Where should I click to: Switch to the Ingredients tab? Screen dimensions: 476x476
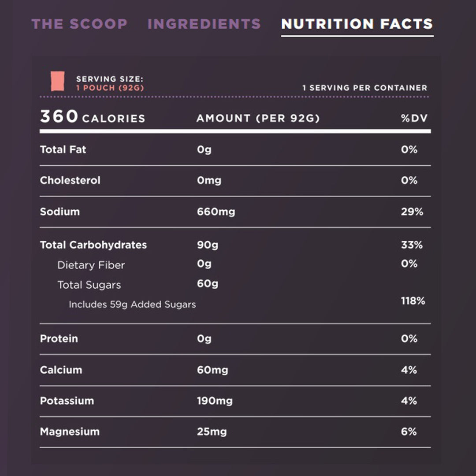coord(204,24)
